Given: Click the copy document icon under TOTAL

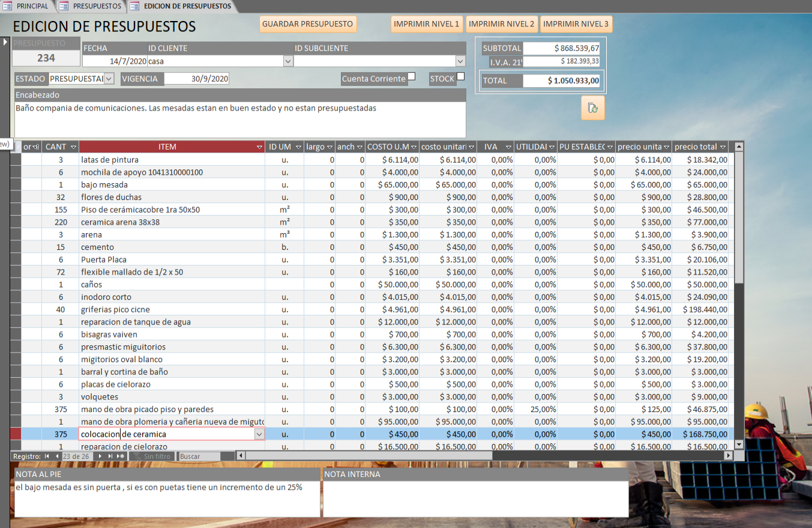Looking at the screenshot, I should click(x=592, y=108).
